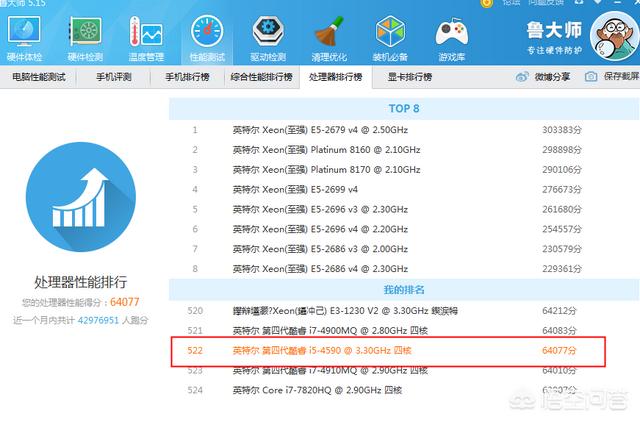
Task: Click the 我的排名 section header
Action: 404,290
